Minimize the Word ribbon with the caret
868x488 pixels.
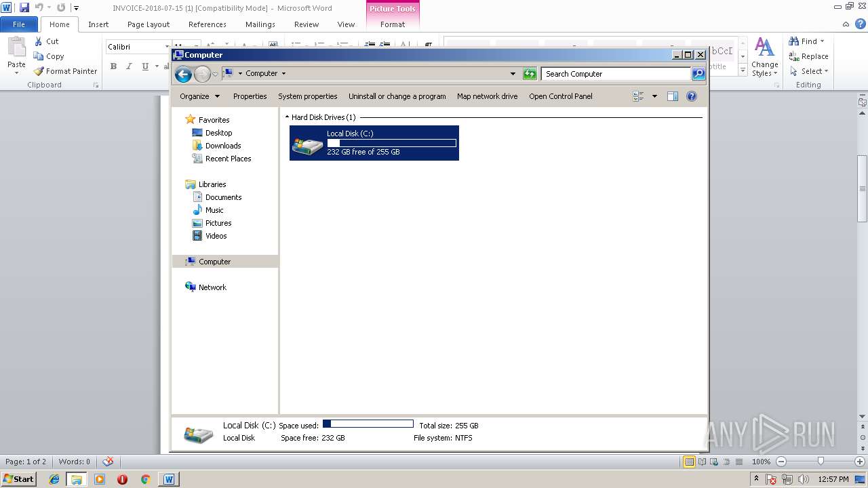tap(846, 24)
